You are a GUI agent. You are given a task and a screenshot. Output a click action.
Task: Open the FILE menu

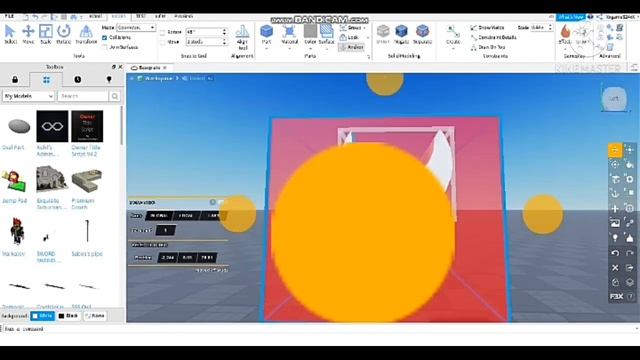[9, 16]
